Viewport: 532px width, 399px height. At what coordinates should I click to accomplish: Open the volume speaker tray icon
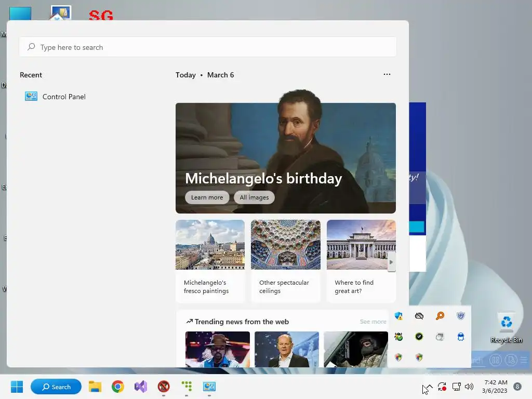469,387
